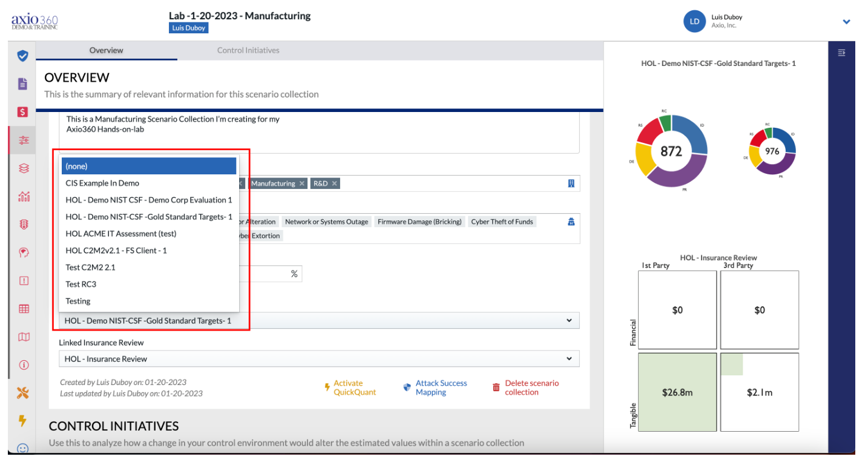Click the 3rd Party financial $0 cell

(760, 310)
